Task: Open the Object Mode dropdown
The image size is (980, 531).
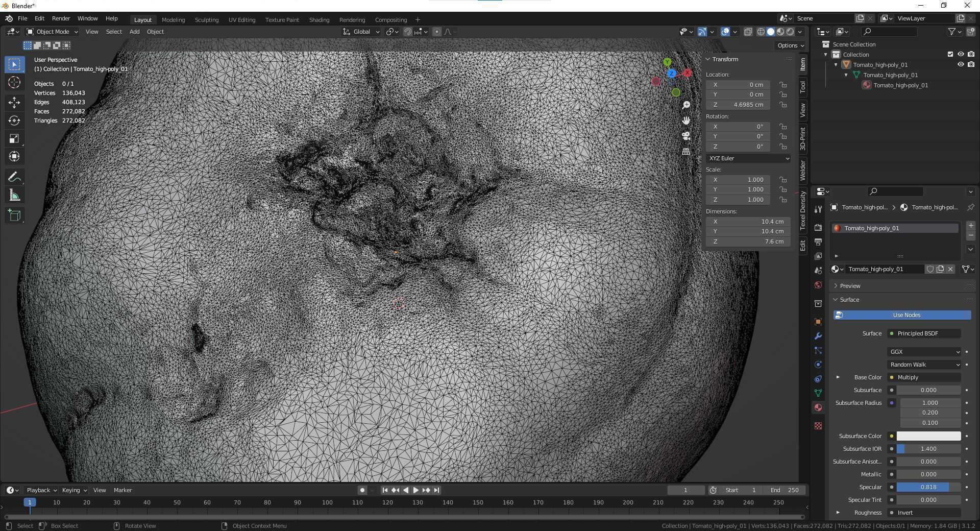Action: pyautogui.click(x=52, y=32)
